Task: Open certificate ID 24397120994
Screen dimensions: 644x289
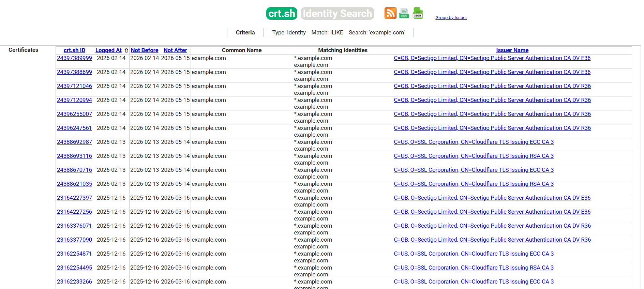Action: (74, 100)
